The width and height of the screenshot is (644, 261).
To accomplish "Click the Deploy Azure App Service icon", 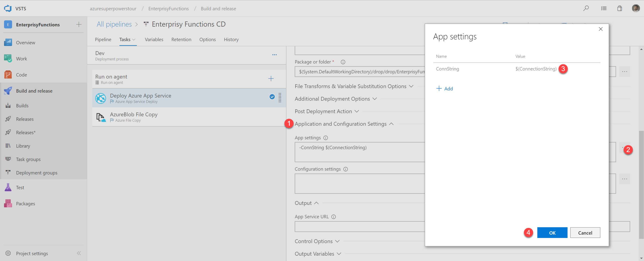I will pyautogui.click(x=100, y=98).
